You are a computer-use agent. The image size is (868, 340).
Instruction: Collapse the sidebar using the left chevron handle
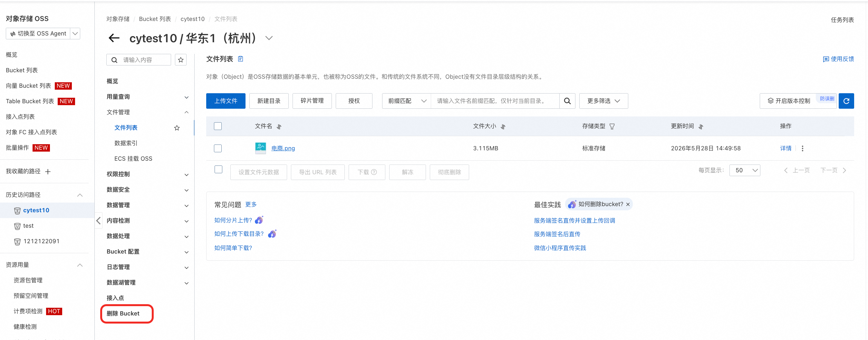[x=98, y=221]
